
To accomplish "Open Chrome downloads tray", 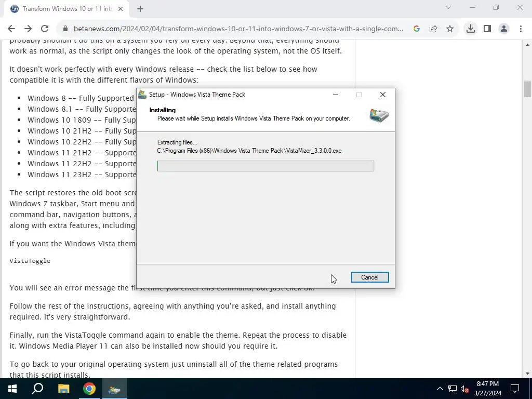I will pyautogui.click(x=471, y=29).
